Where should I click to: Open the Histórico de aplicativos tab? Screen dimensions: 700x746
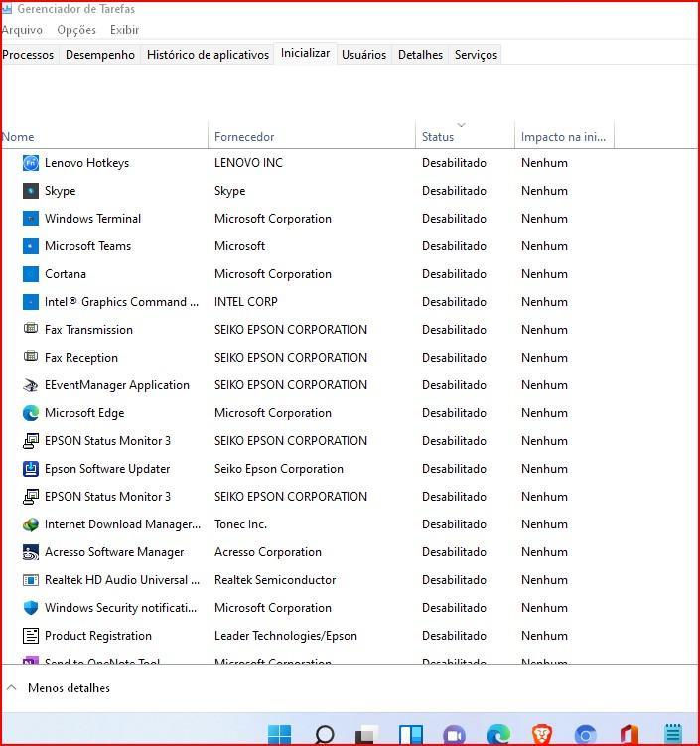[208, 55]
